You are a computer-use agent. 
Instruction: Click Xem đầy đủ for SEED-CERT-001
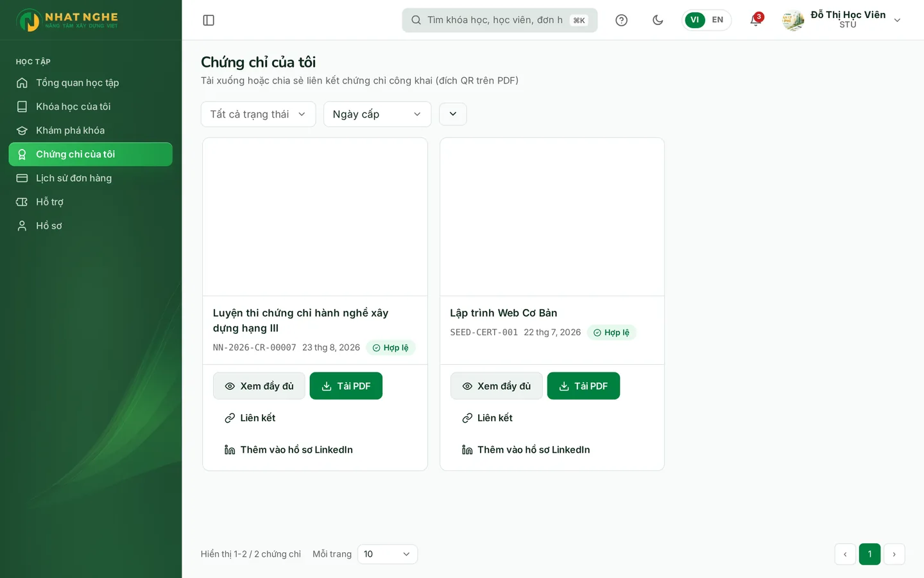[x=497, y=386]
